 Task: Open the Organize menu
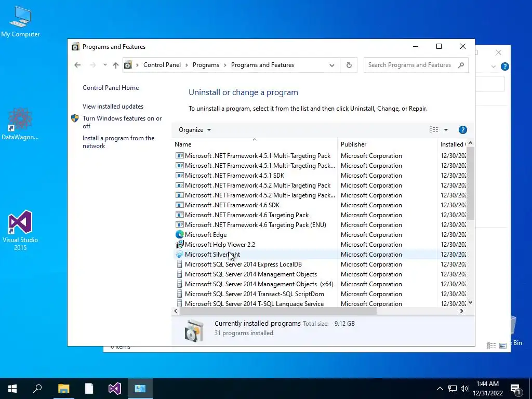click(195, 129)
